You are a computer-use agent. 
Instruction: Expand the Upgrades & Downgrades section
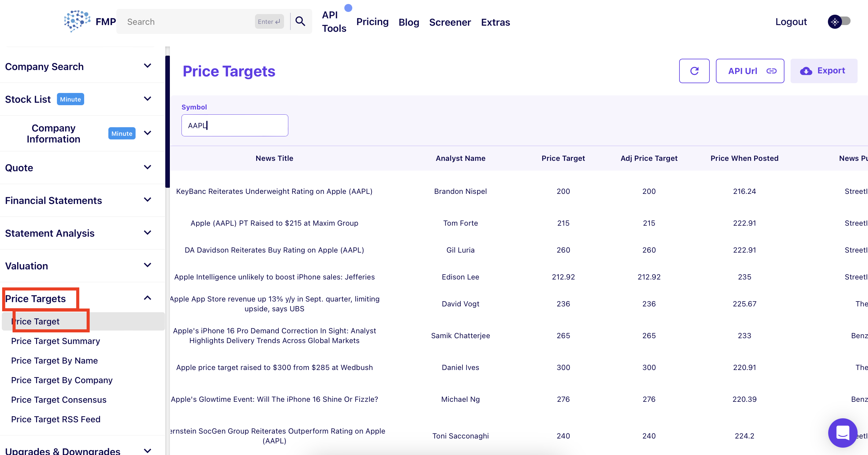[147, 450]
